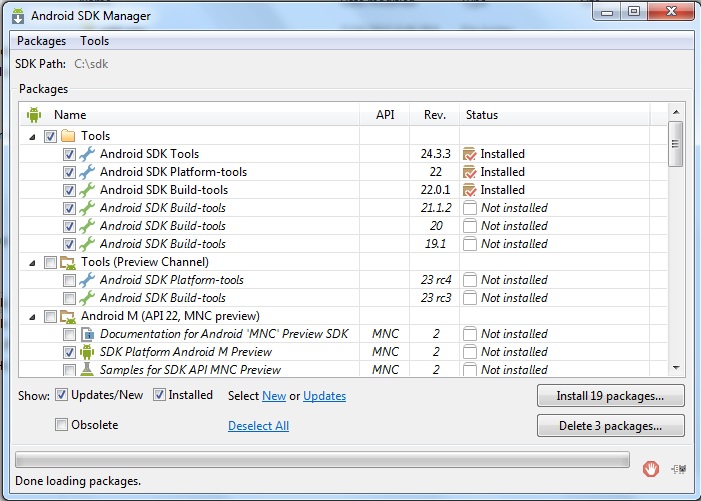Click the Deselect All link
Screen dimensions: 701x501
[258, 426]
